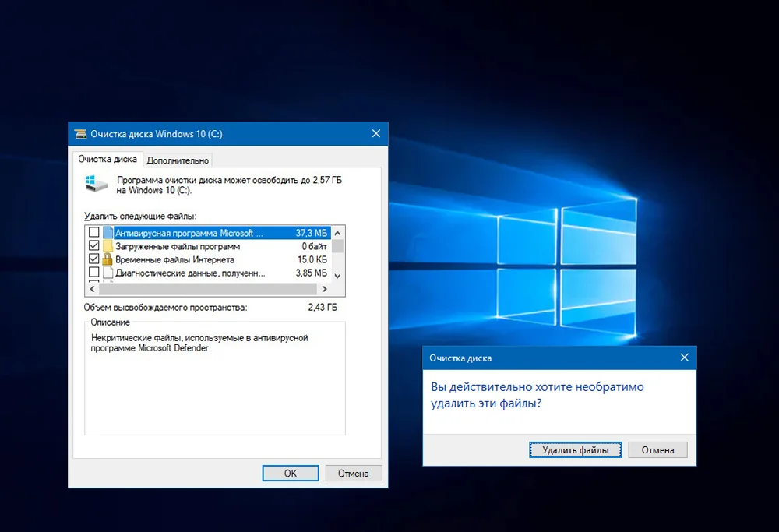Enable the Антивирусная программа Microsoft checkbox

pos(94,233)
